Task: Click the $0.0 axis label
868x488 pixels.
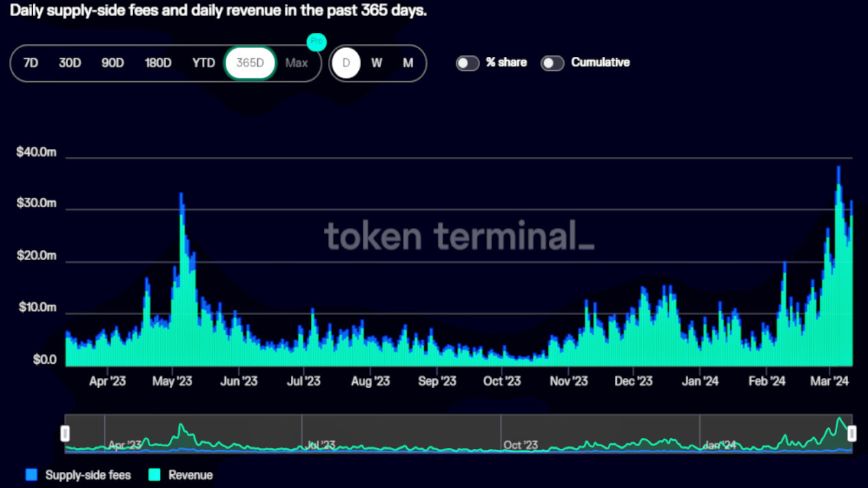Action: (44, 360)
